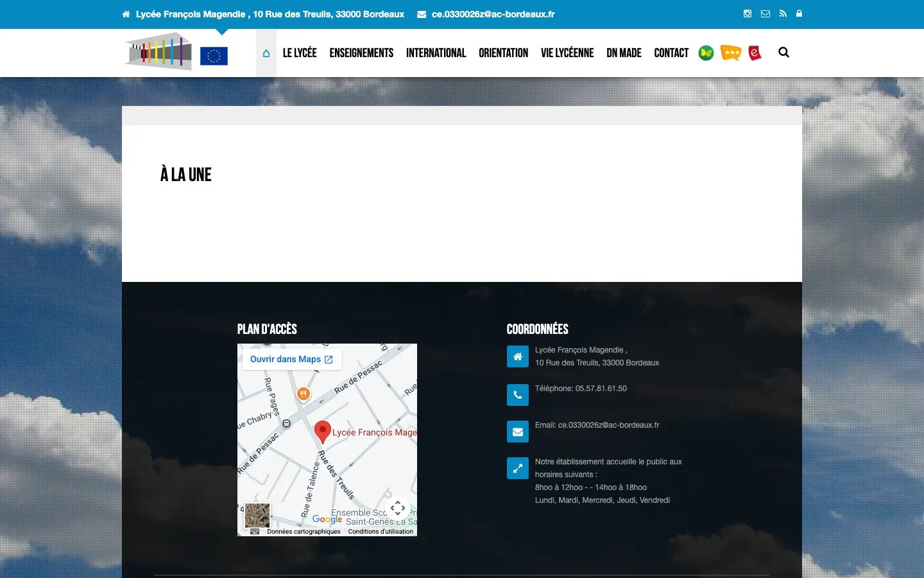Click the padlock login icon
The height and width of the screenshot is (578, 924).
click(799, 13)
